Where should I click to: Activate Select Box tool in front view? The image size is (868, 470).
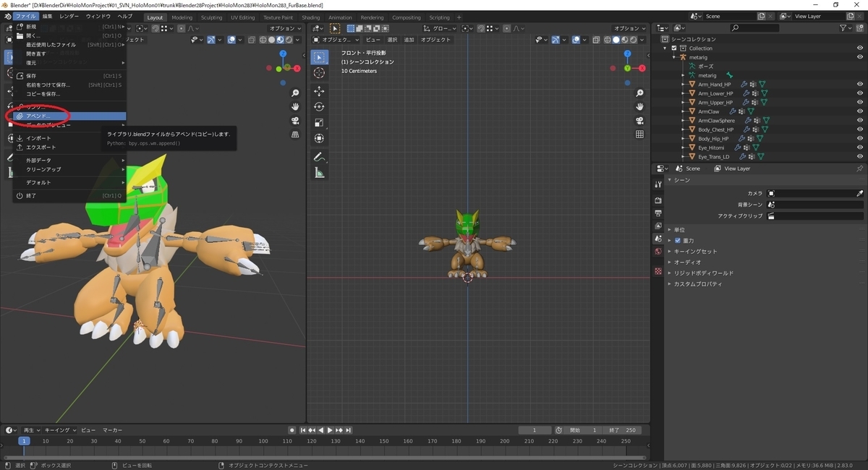(319, 57)
